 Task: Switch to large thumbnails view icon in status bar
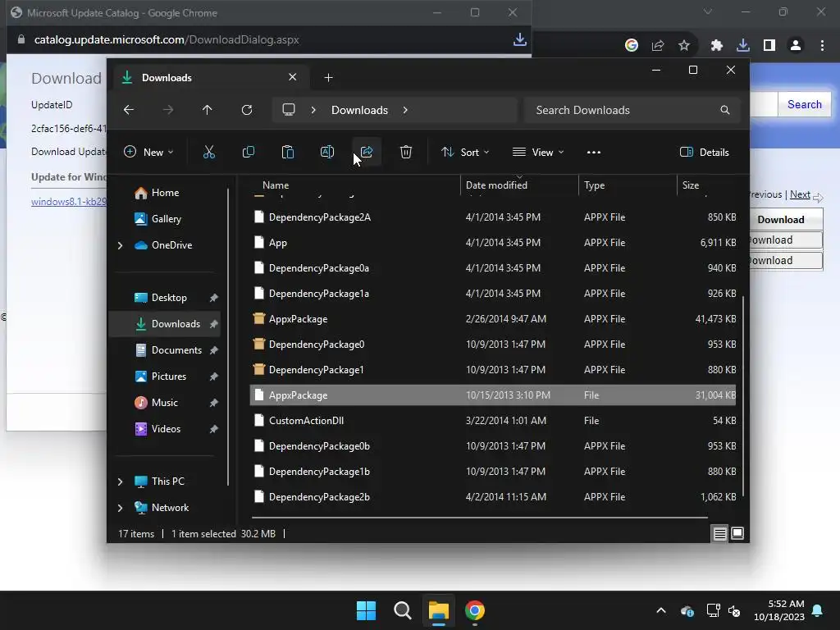pos(737,533)
